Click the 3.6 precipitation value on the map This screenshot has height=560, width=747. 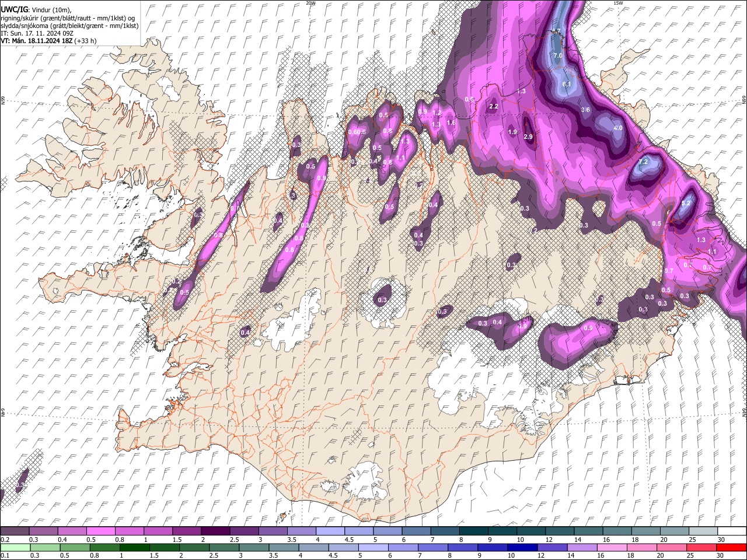[586, 110]
